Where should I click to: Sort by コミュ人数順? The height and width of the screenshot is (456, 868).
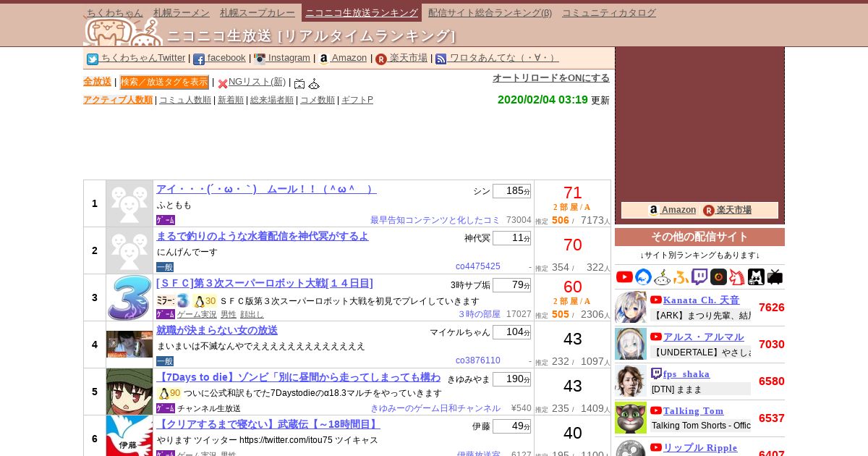click(x=185, y=100)
